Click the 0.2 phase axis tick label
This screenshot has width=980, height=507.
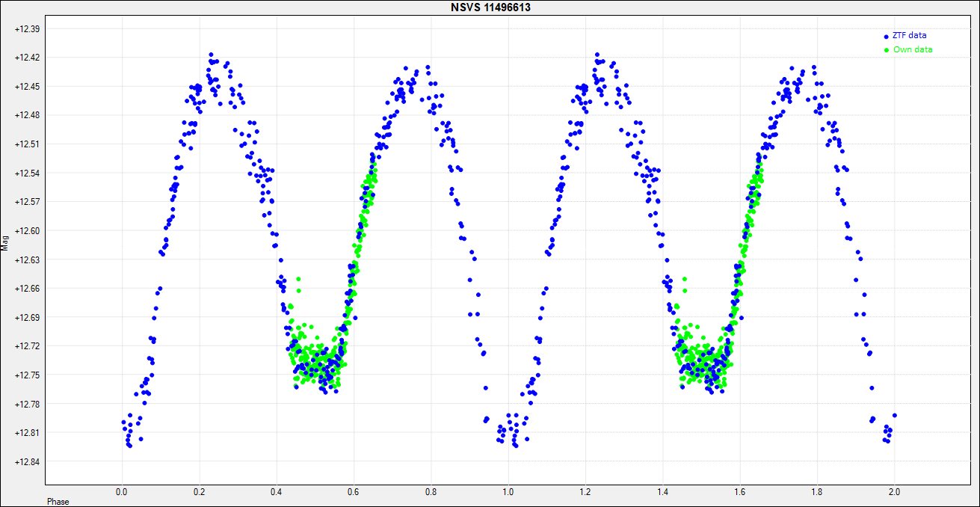click(x=199, y=492)
